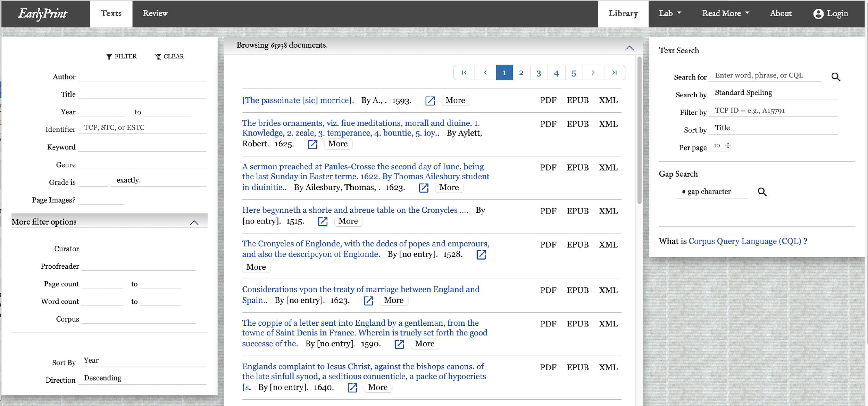Increment the Per page stepper

pos(728,144)
